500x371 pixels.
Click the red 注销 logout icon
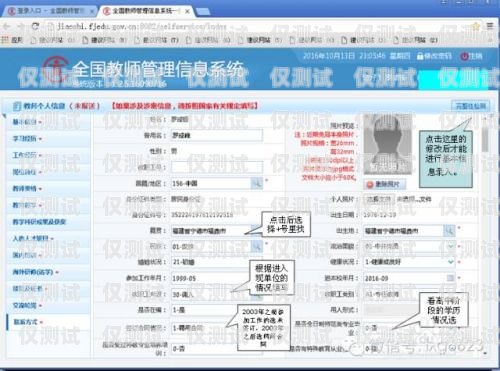click(x=464, y=56)
